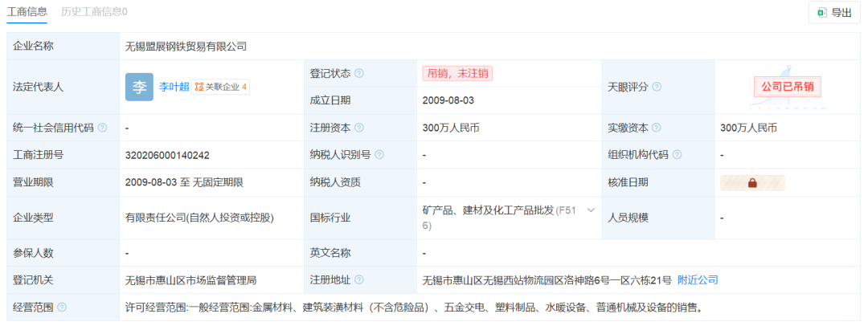
Task: Click help icon beside 天眼评分
Action: pos(657,87)
